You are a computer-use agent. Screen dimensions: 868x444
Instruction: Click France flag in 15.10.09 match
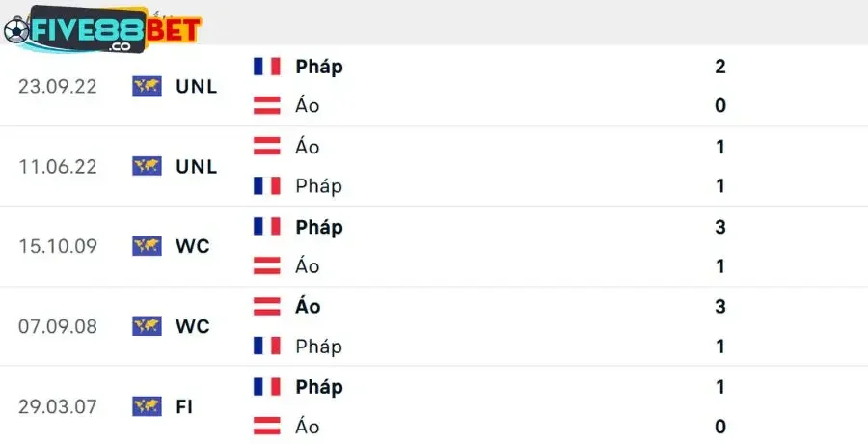pyautogui.click(x=266, y=227)
